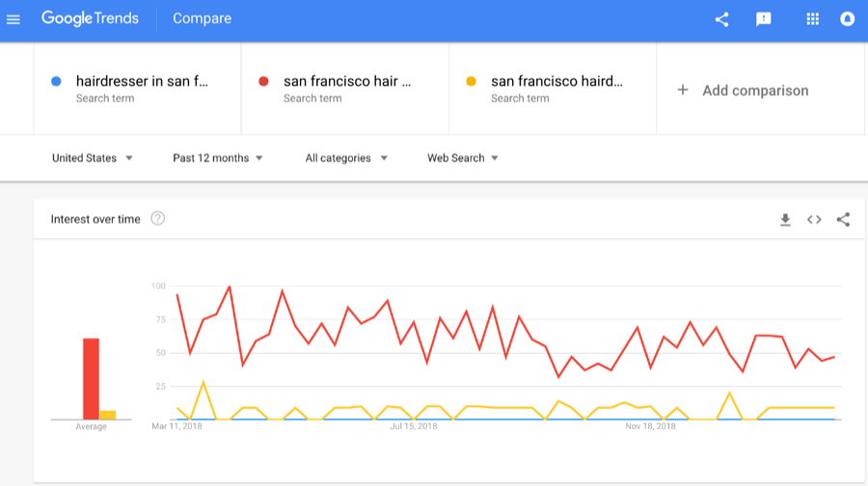The width and height of the screenshot is (868, 486).
Task: Click the Compare page title
Action: [x=203, y=19]
